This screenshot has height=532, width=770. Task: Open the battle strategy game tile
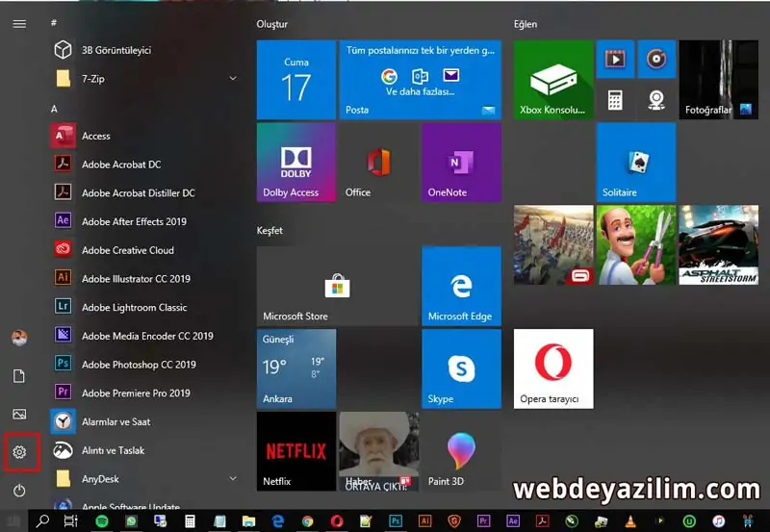(x=553, y=245)
